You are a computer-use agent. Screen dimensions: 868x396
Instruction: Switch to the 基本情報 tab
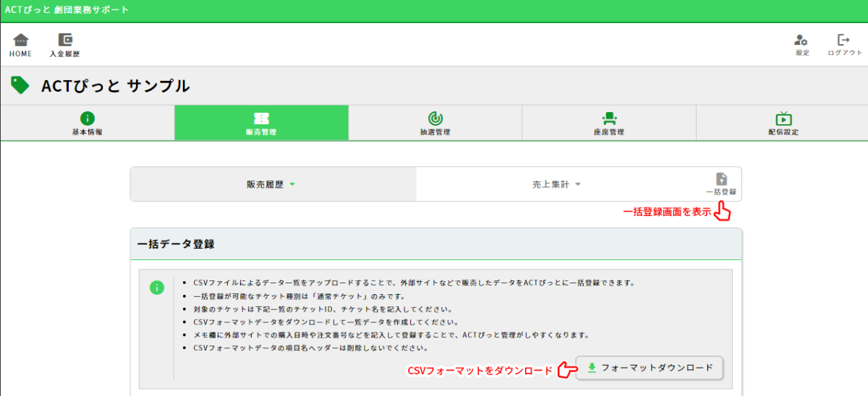87,123
